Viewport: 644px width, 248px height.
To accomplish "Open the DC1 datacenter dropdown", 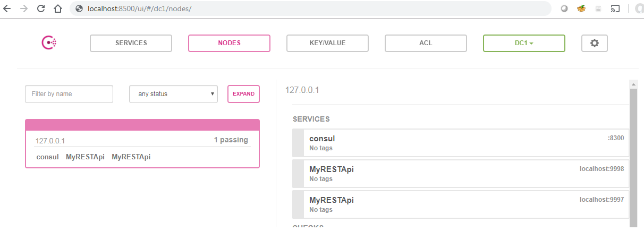I will [x=523, y=43].
